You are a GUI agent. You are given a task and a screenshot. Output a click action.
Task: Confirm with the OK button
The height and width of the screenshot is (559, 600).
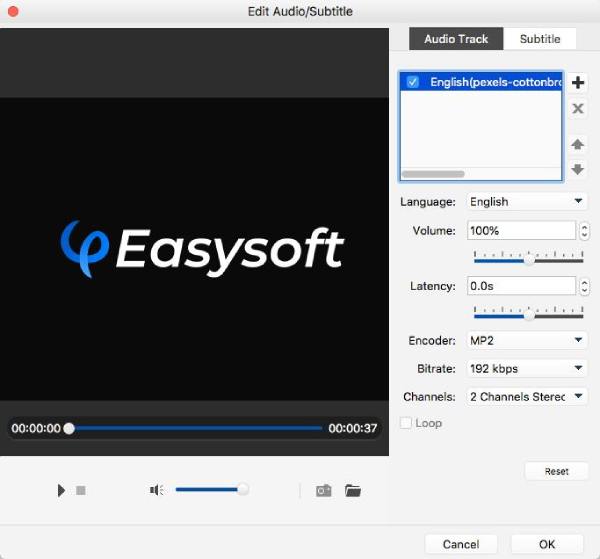(x=547, y=544)
